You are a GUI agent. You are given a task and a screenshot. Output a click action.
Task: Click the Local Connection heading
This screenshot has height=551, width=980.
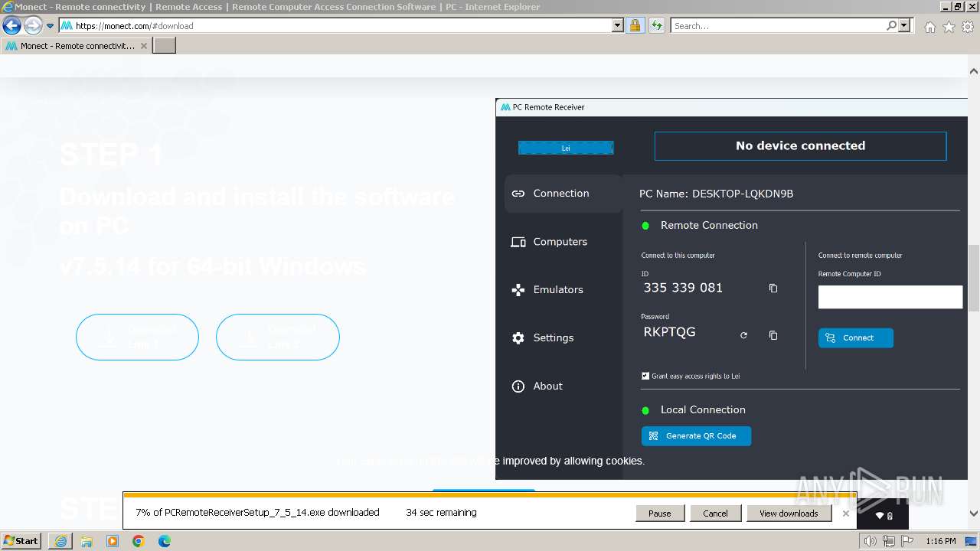703,409
